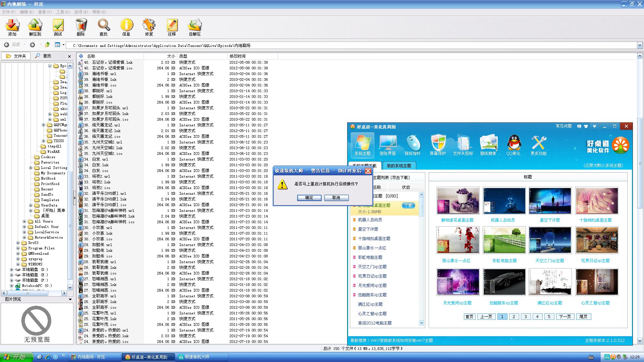Click the feedback chat icon in 好桌道 title bar
The height and width of the screenshot is (362, 644).
click(579, 126)
